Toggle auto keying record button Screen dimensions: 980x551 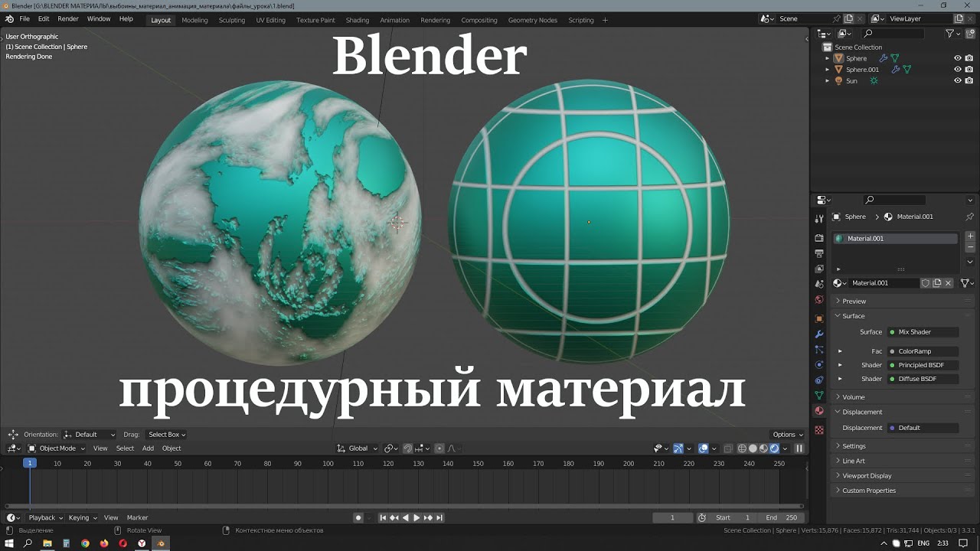(x=358, y=518)
